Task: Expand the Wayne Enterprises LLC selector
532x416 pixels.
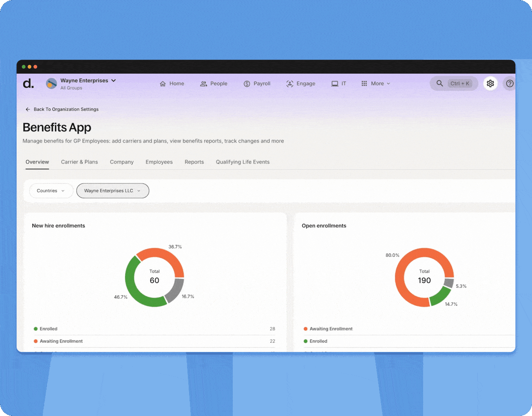Action: tap(112, 191)
